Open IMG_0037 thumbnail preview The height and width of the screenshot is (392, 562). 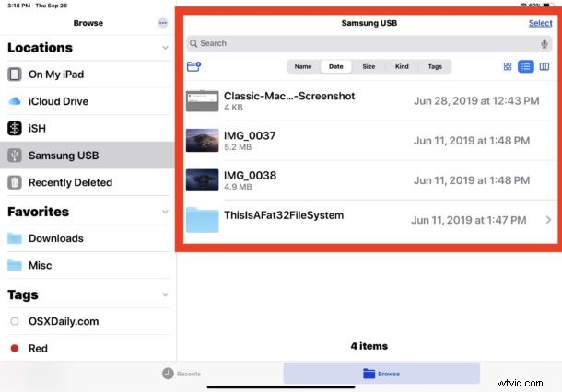coord(202,141)
